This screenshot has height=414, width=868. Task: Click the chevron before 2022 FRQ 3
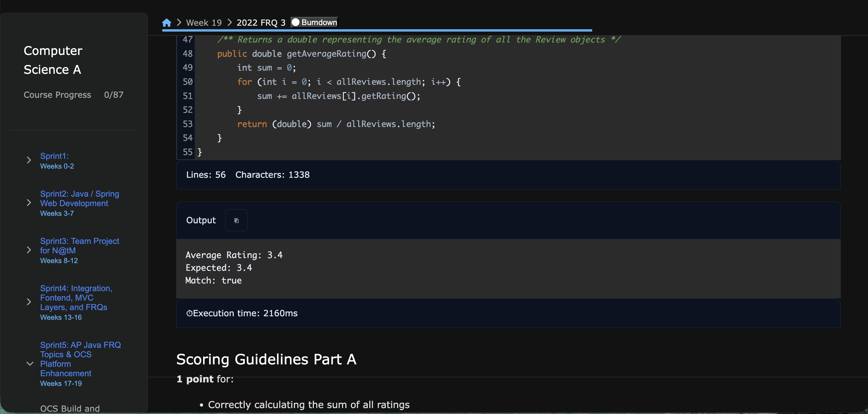[x=229, y=22]
